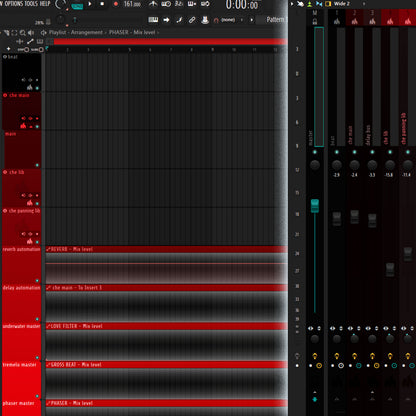This screenshot has width=416, height=416.
Task: Click the select tool icon in playlist toolbar
Action: tap(14, 33)
